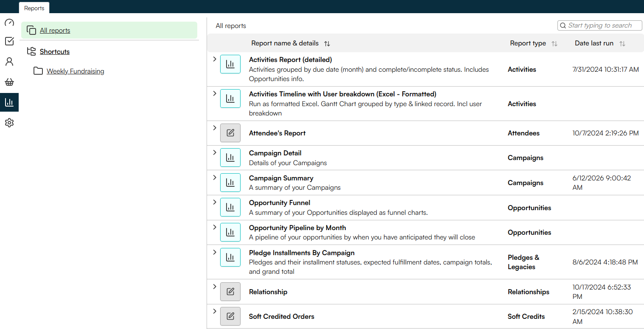Image resolution: width=644 pixels, height=329 pixels.
Task: Click the Shortcuts folder tree icon
Action: click(31, 51)
